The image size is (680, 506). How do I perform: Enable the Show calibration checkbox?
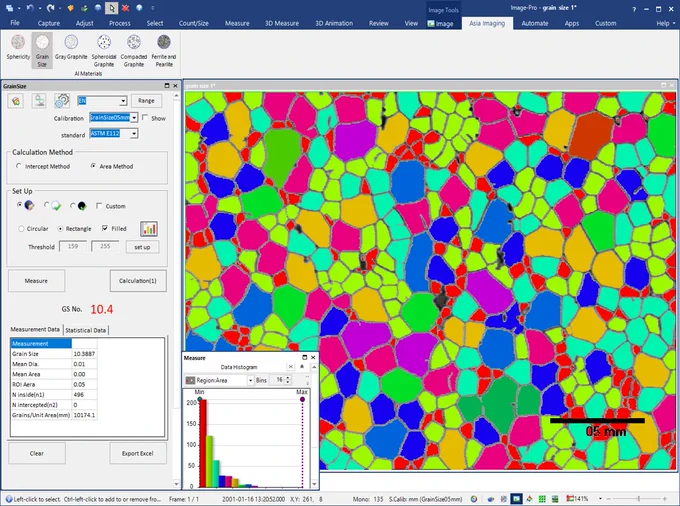(x=145, y=118)
